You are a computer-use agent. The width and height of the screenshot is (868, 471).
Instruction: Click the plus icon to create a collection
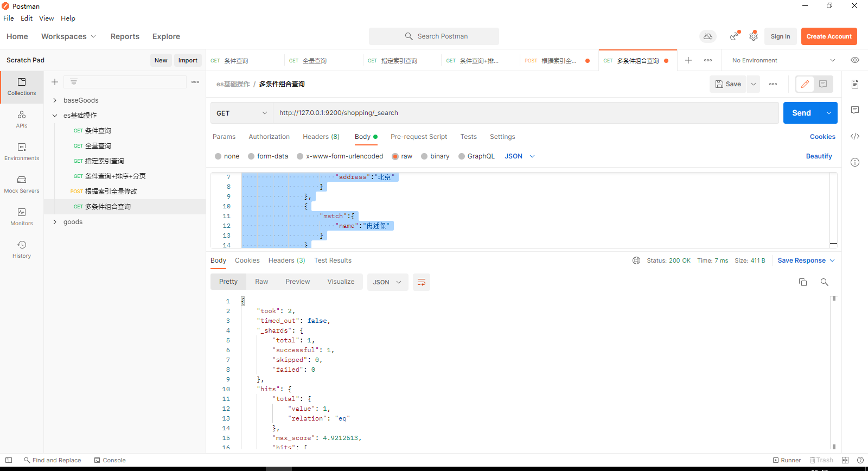pos(55,82)
